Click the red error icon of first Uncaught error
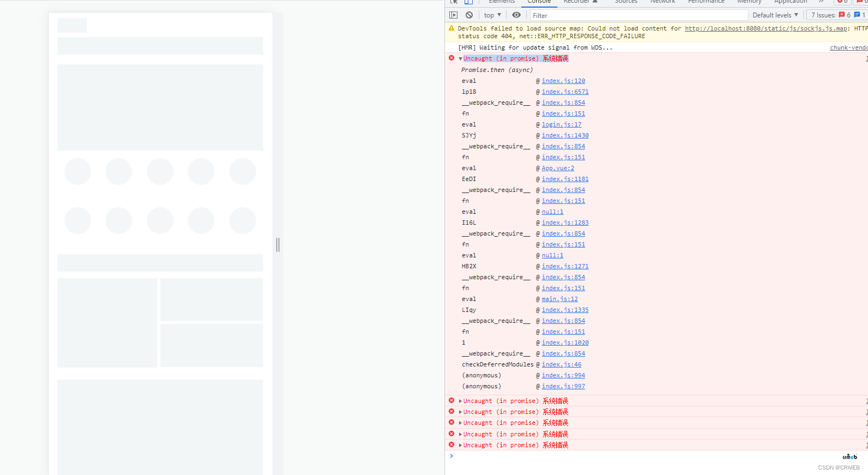Screen dimensions: 868x475 coord(451,58)
